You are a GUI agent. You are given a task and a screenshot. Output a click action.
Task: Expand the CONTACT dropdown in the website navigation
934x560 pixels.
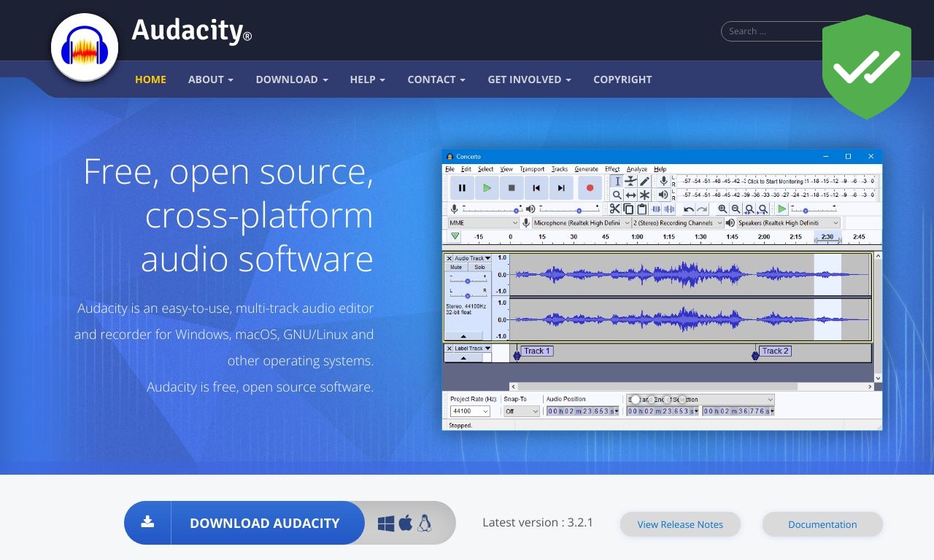tap(436, 79)
